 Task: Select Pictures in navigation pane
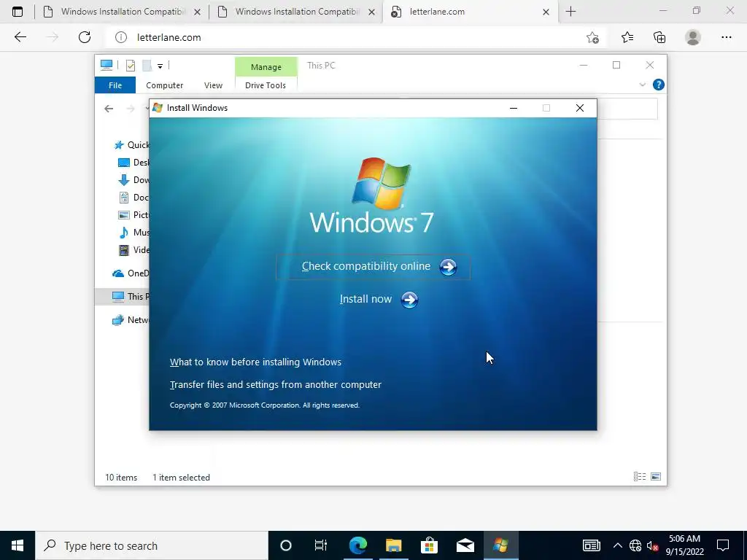click(x=133, y=215)
